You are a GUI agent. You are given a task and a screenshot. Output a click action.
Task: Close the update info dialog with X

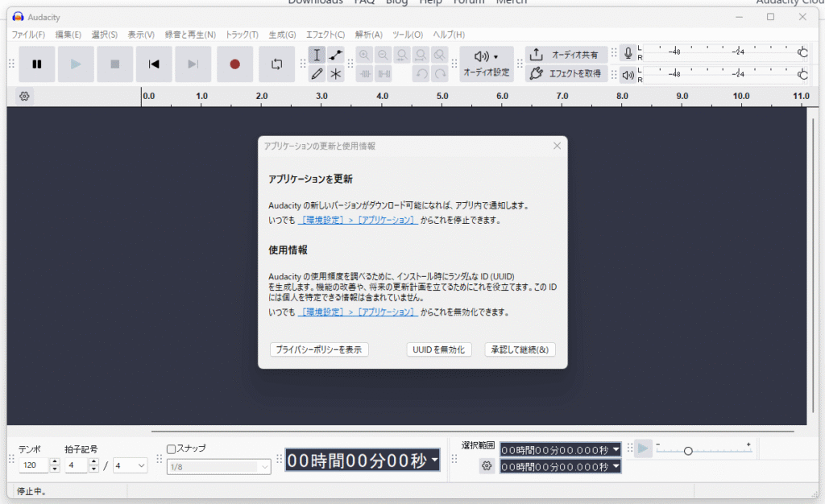[558, 146]
